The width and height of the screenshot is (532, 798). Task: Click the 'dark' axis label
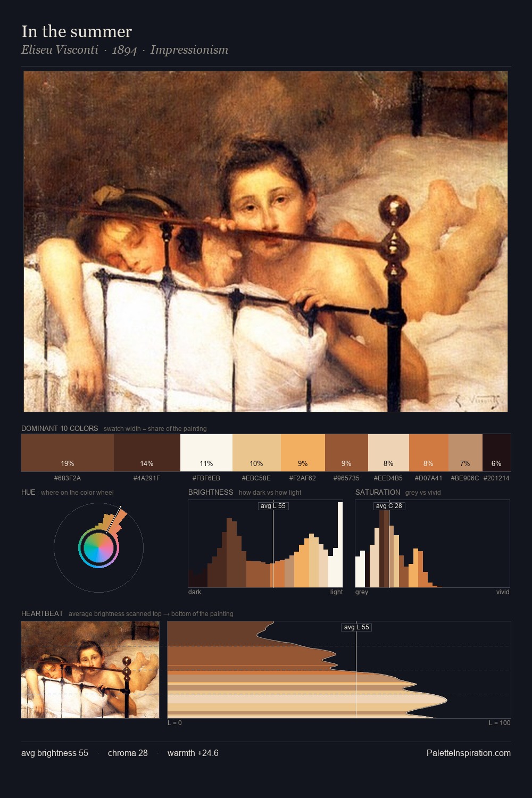click(195, 592)
